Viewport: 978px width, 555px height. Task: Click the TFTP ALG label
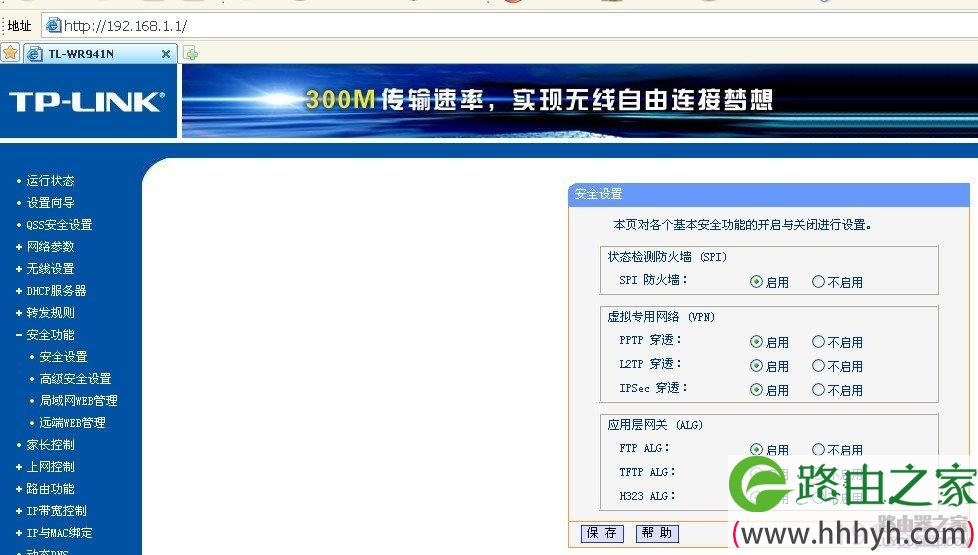pos(647,473)
